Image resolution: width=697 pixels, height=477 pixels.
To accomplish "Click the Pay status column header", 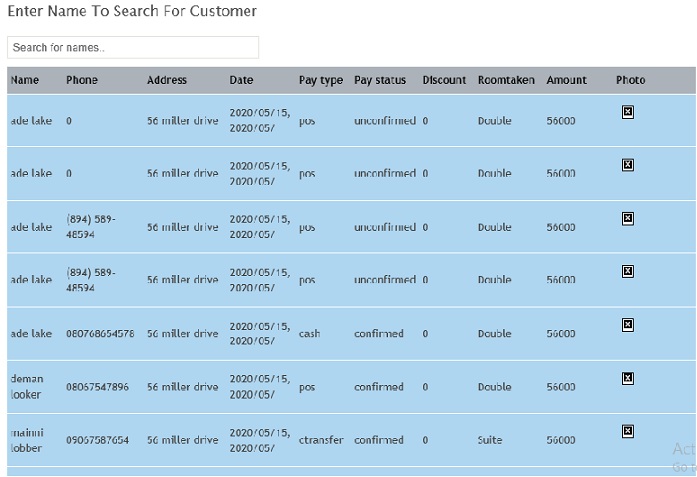I will click(380, 80).
